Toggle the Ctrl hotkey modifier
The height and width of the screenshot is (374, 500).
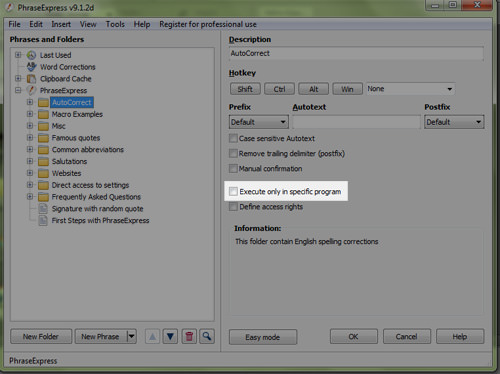279,89
